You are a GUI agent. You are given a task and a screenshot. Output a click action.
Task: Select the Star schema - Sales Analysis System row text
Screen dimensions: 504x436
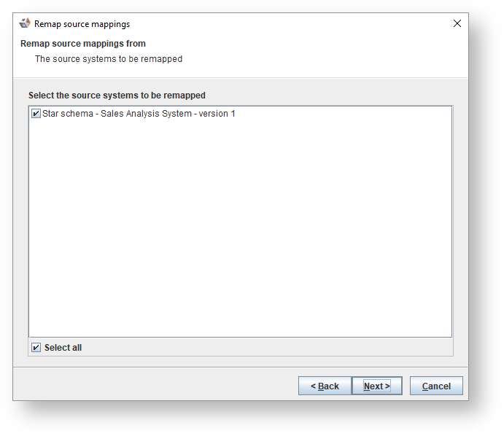[x=139, y=114]
